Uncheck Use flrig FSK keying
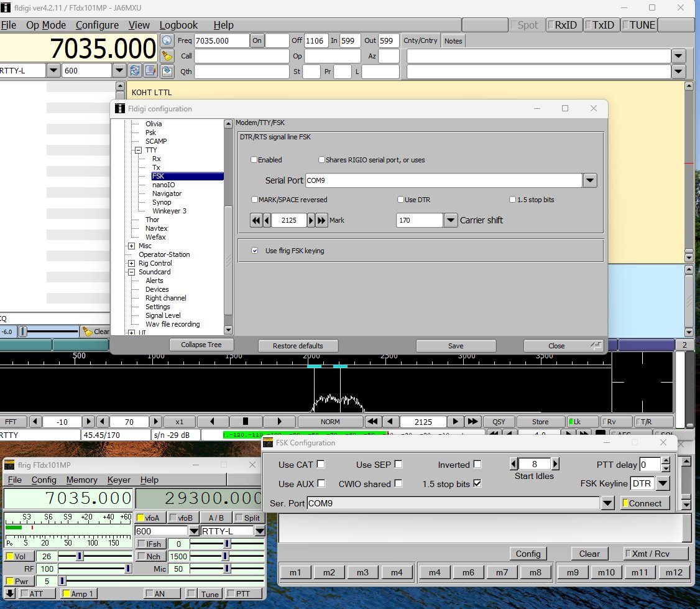 [254, 251]
